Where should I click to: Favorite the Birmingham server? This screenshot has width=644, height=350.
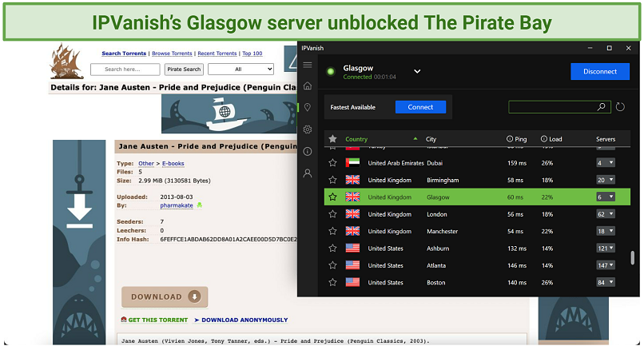coord(332,180)
